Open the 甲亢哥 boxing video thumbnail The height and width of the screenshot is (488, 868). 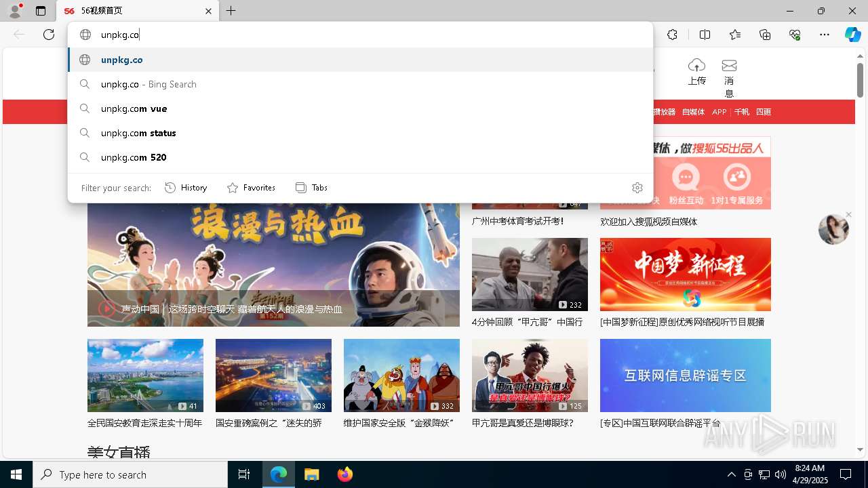click(530, 274)
